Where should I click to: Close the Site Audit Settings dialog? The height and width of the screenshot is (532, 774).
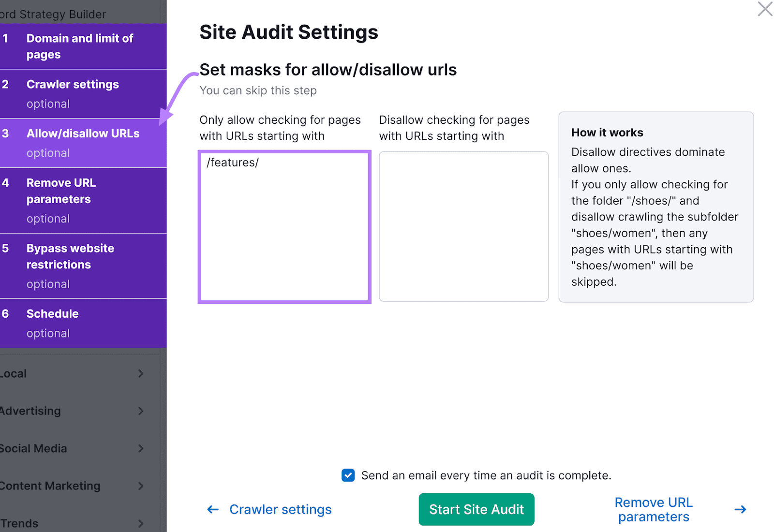tap(765, 9)
